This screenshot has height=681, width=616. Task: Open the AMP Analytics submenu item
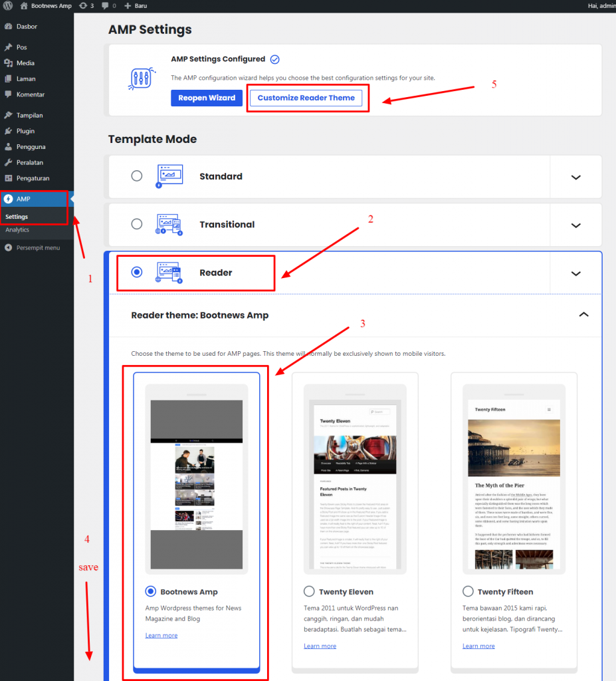tap(17, 229)
